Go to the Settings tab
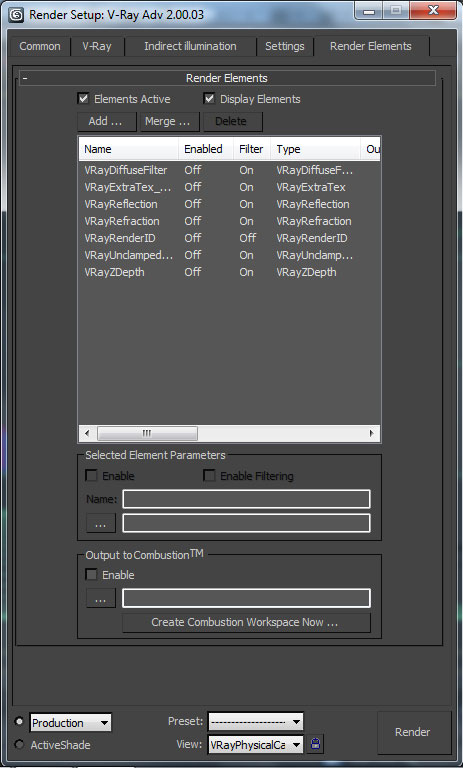The image size is (463, 768). point(285,46)
